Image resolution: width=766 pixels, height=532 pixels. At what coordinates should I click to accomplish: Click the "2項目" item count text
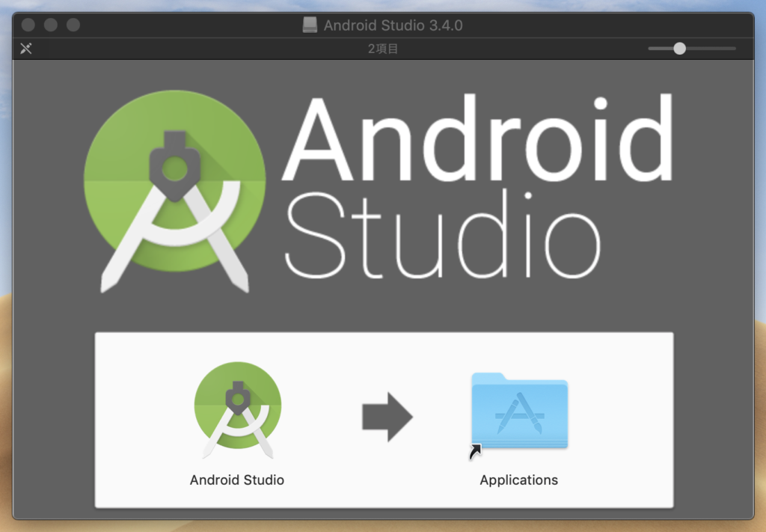[382, 49]
